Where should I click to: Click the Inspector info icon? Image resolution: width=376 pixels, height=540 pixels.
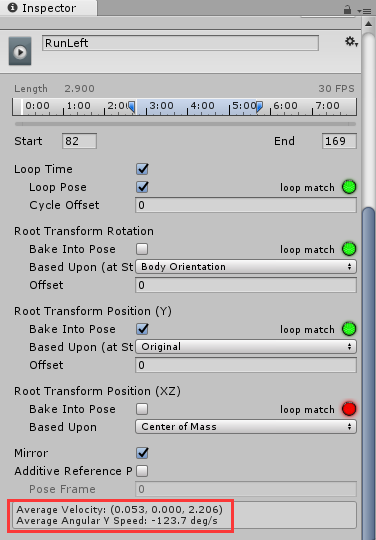coord(12,8)
